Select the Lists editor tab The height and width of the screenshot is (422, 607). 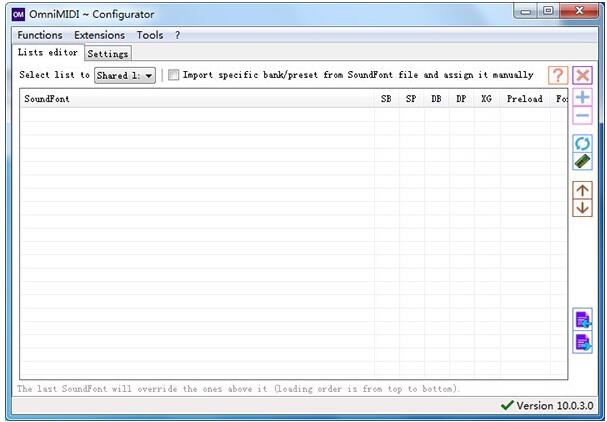pyautogui.click(x=47, y=53)
